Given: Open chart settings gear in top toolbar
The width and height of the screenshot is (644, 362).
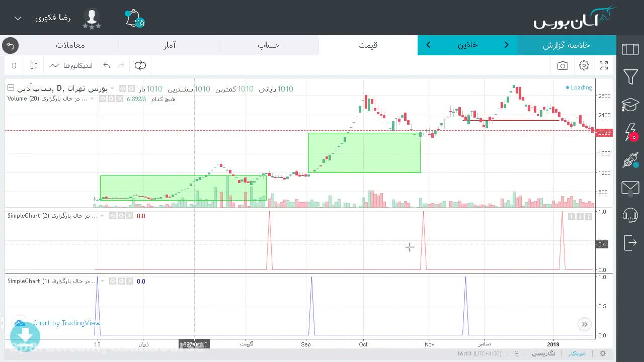Looking at the screenshot, I should (584, 65).
